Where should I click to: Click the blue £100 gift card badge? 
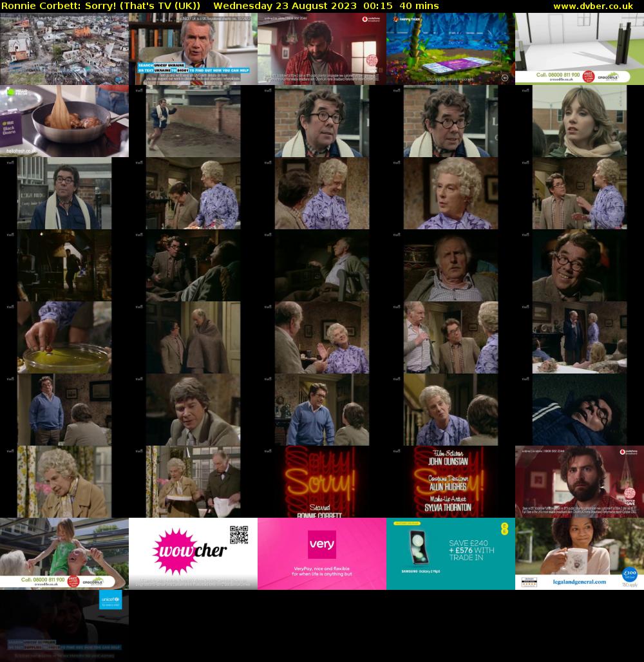tap(629, 575)
